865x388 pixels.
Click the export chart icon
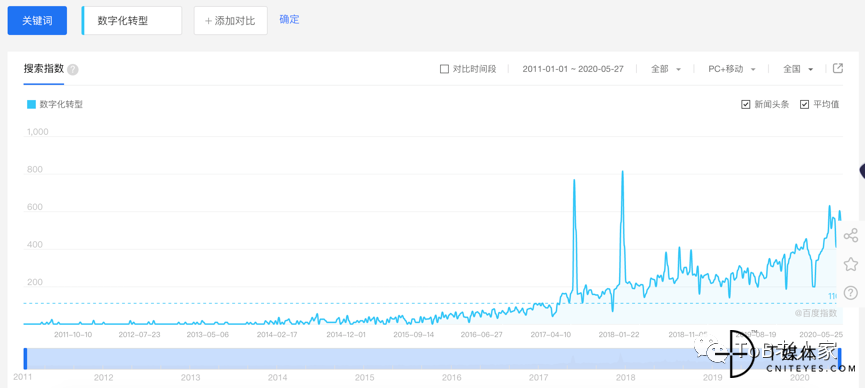coord(837,68)
